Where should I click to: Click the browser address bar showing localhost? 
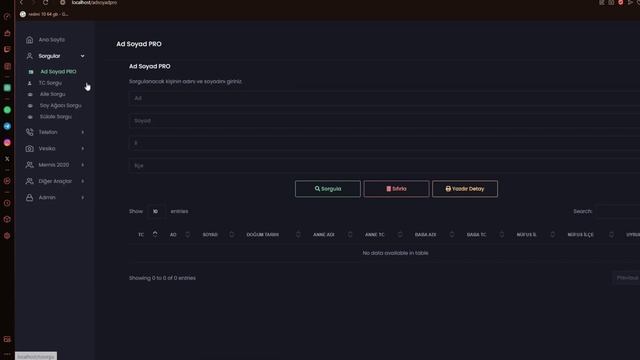[x=94, y=2]
